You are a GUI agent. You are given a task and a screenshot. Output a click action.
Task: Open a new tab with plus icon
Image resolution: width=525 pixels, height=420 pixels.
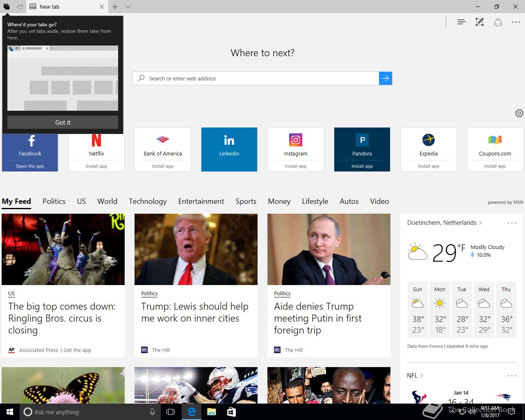115,7
